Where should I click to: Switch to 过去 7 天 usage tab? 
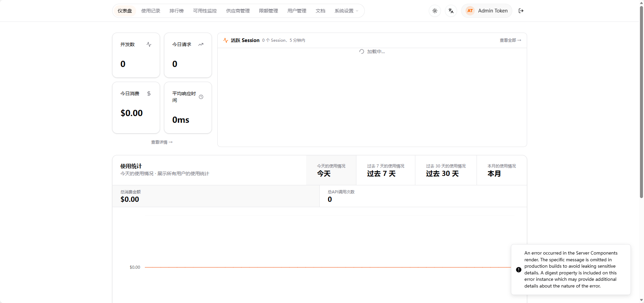[386, 170]
